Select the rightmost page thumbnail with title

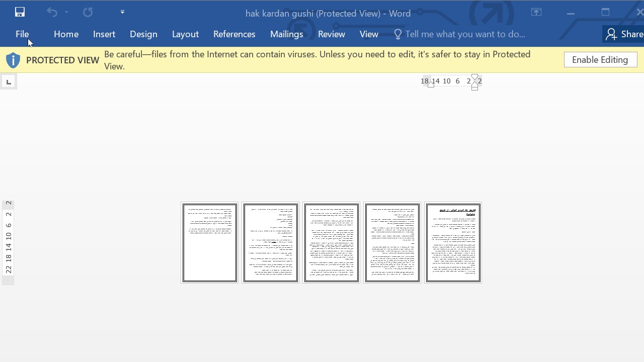pyautogui.click(x=453, y=243)
